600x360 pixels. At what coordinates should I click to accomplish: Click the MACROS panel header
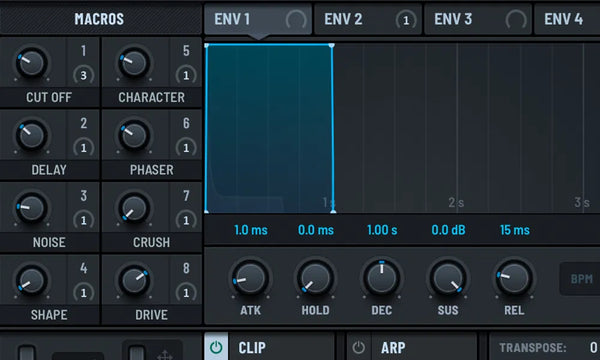coord(100,19)
